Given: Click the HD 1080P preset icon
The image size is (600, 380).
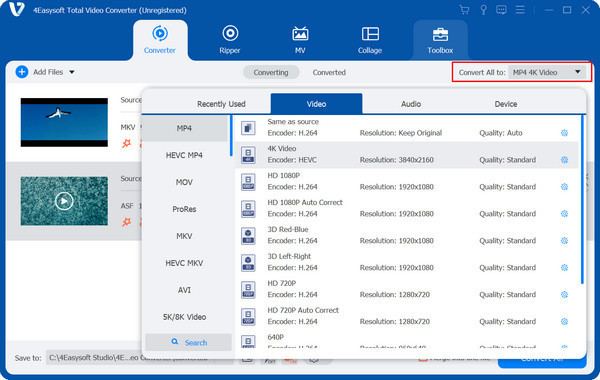Looking at the screenshot, I should (x=248, y=182).
